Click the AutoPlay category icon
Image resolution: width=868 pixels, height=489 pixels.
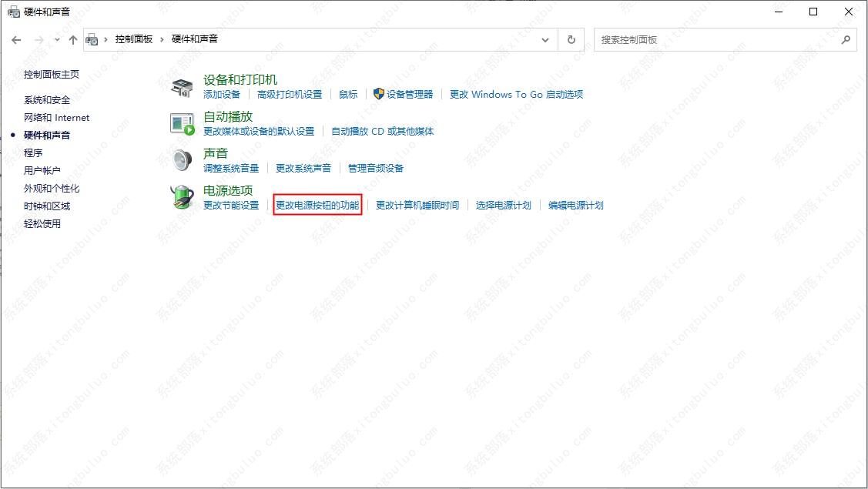pos(183,124)
